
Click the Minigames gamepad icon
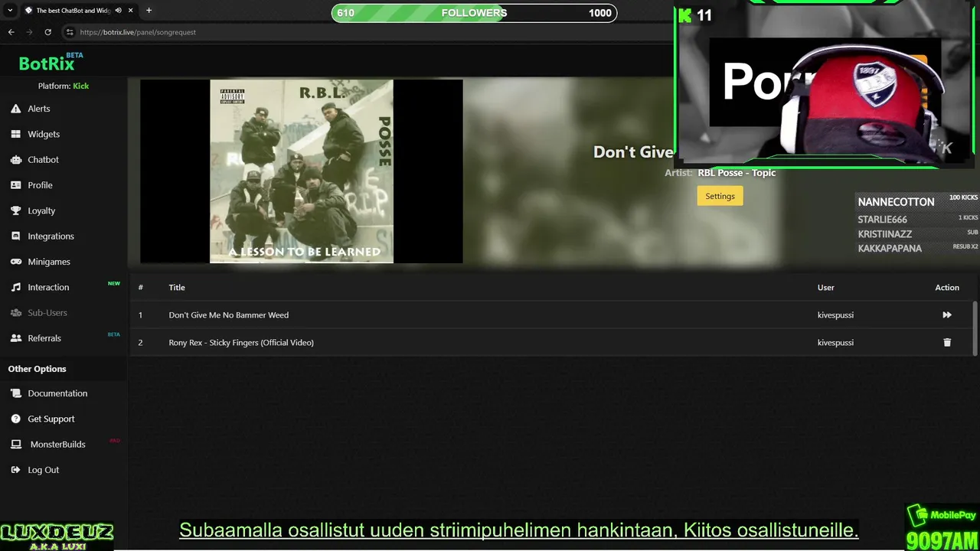(15, 262)
